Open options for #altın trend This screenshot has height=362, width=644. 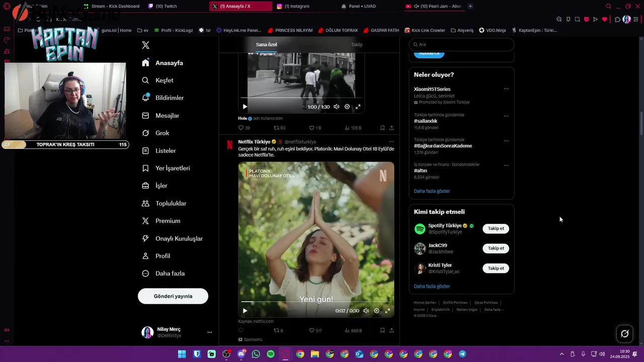point(506,165)
